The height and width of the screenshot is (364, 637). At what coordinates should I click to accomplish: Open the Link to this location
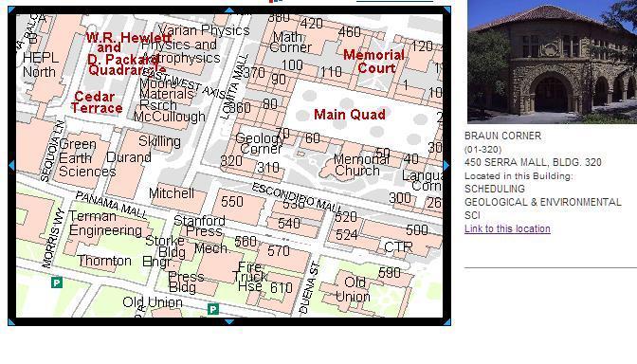point(507,228)
